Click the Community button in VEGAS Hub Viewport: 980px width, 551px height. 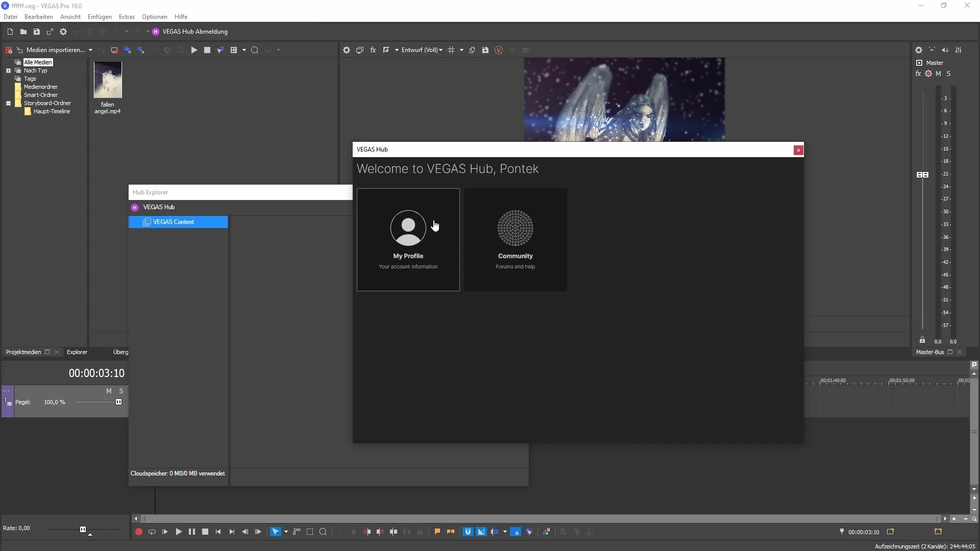click(516, 239)
